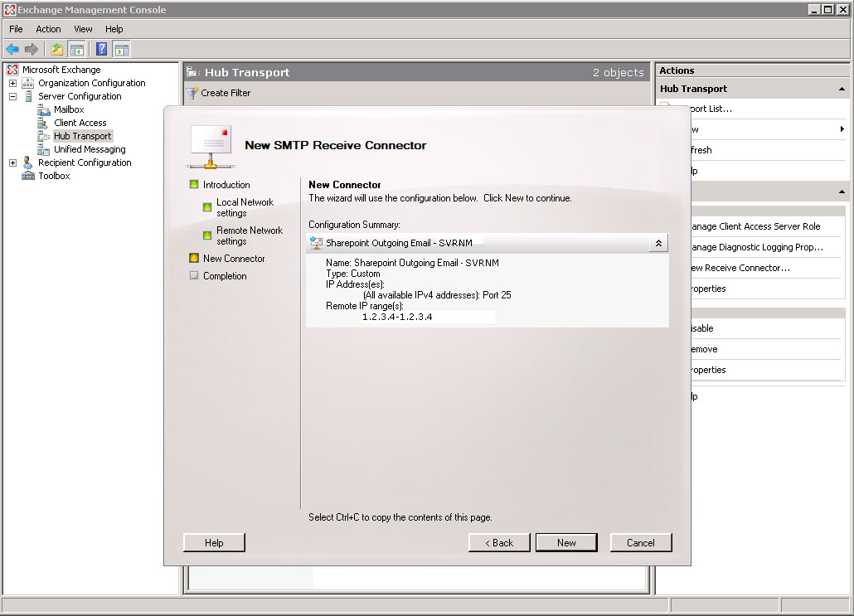Click '(All available IPv4 addresses): Port 25' text
The height and width of the screenshot is (616, 854).
click(437, 295)
